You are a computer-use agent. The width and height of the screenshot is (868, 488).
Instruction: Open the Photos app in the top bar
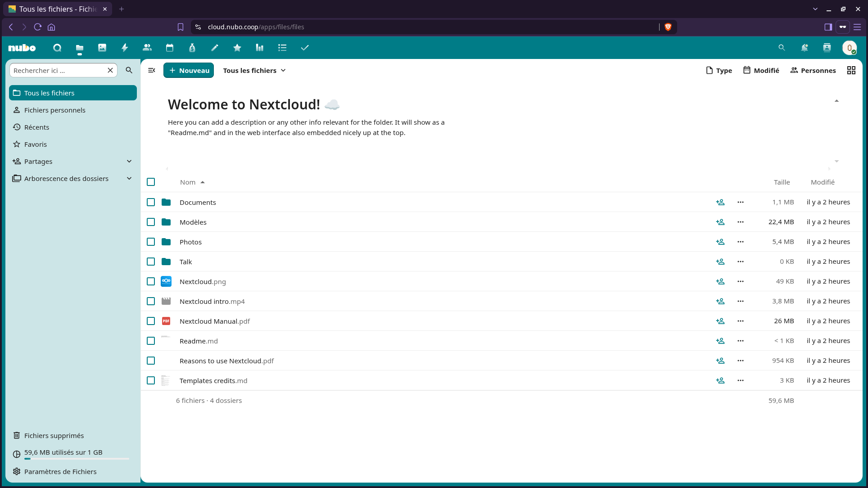(x=102, y=48)
